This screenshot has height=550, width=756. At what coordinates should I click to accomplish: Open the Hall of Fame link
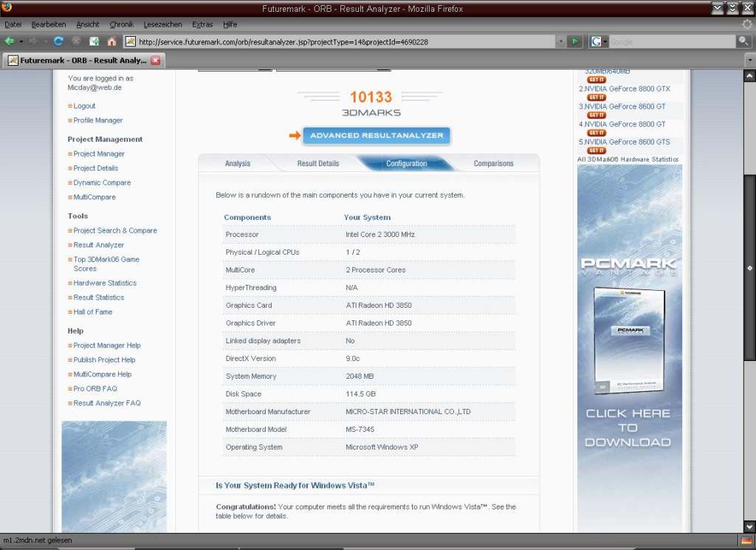(92, 312)
